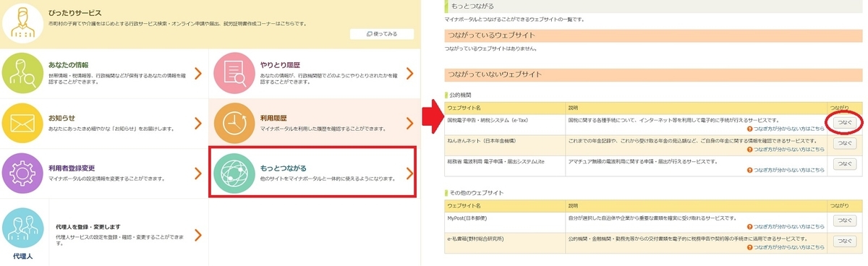This screenshot has height=266, width=868.
Task: Click つなぐ for the e-Tax row
Action: coord(844,123)
